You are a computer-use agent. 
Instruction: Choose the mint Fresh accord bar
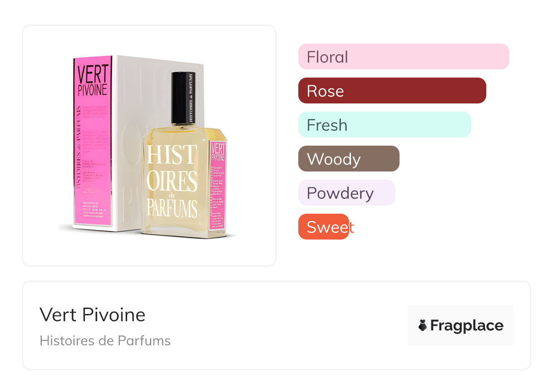pos(385,125)
